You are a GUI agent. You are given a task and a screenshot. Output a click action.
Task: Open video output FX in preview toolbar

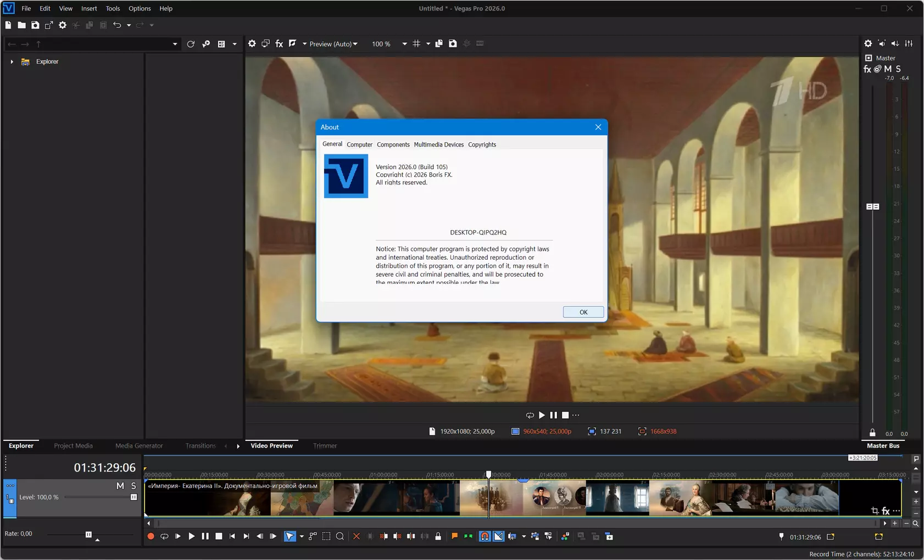(x=279, y=44)
